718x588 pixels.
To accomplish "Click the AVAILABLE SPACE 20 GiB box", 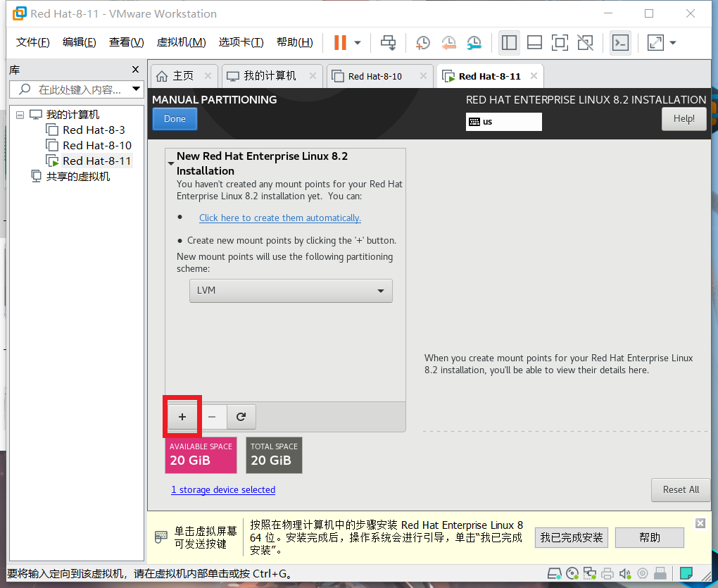I will [x=201, y=455].
